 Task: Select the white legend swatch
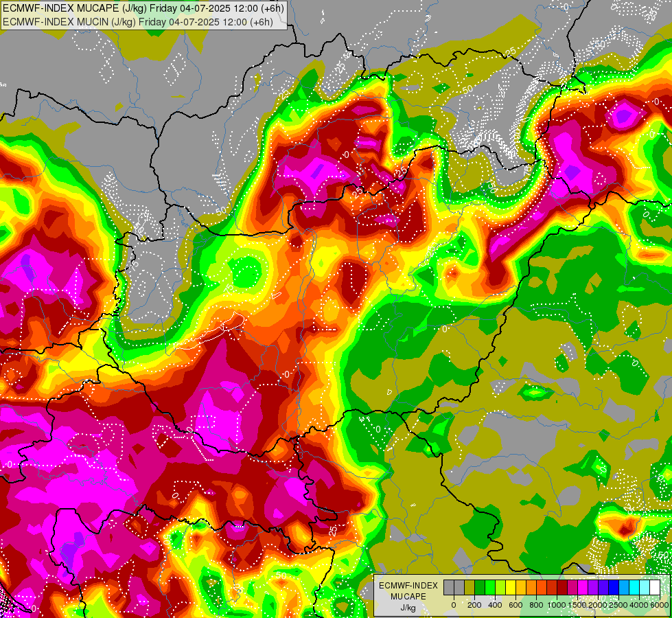point(655,588)
